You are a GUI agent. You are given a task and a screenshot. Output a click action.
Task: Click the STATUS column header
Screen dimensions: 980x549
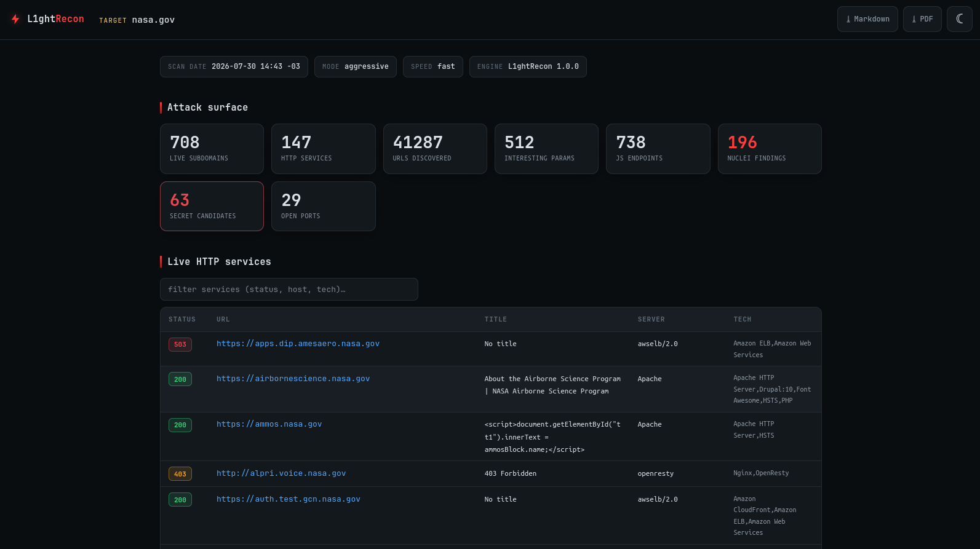pos(182,320)
